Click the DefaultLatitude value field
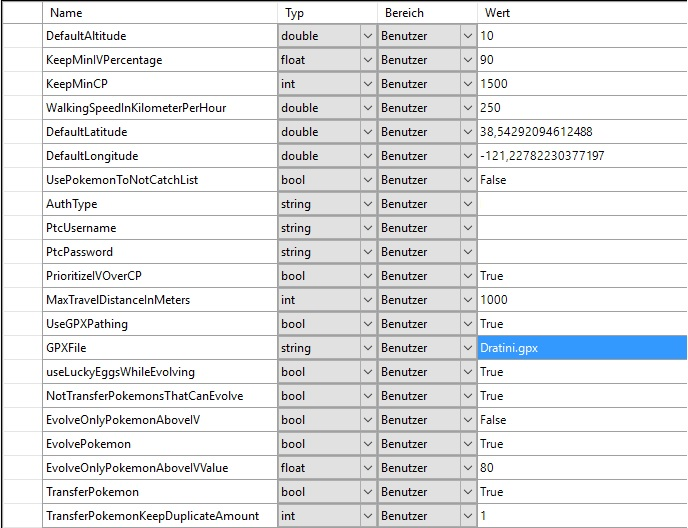 [580, 132]
